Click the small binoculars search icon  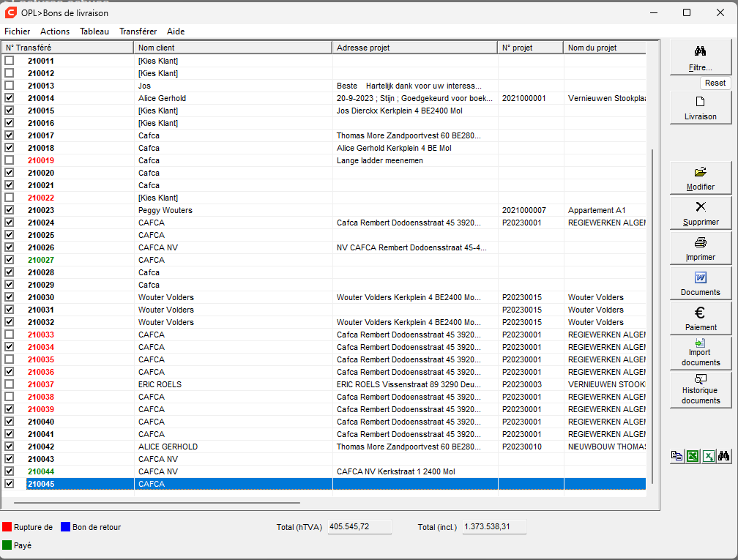(x=724, y=455)
